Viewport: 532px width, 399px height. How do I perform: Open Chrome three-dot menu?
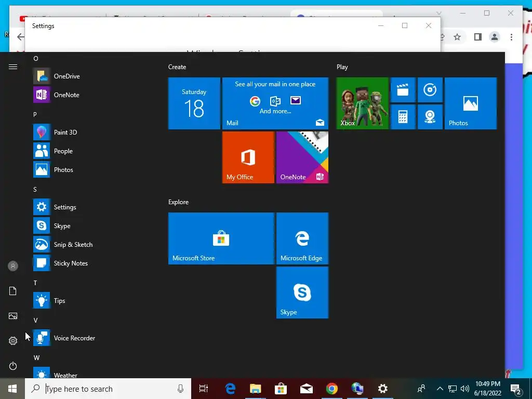(511, 37)
